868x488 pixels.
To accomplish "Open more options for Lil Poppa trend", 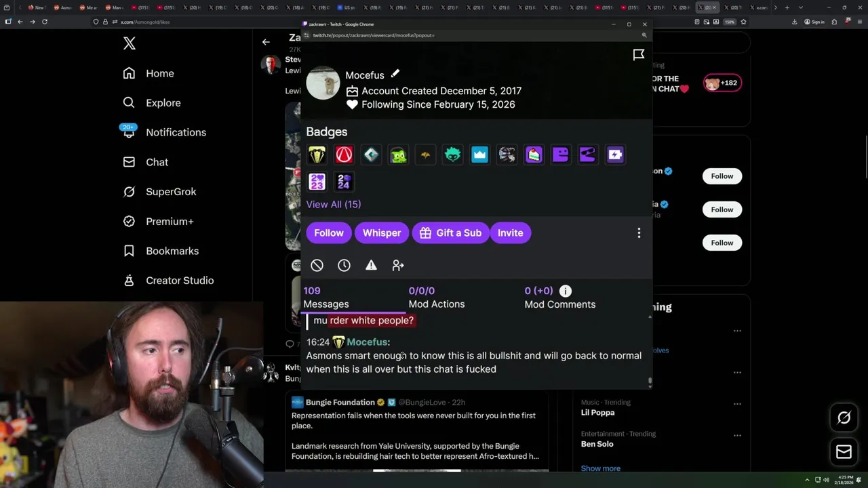I will point(737,404).
